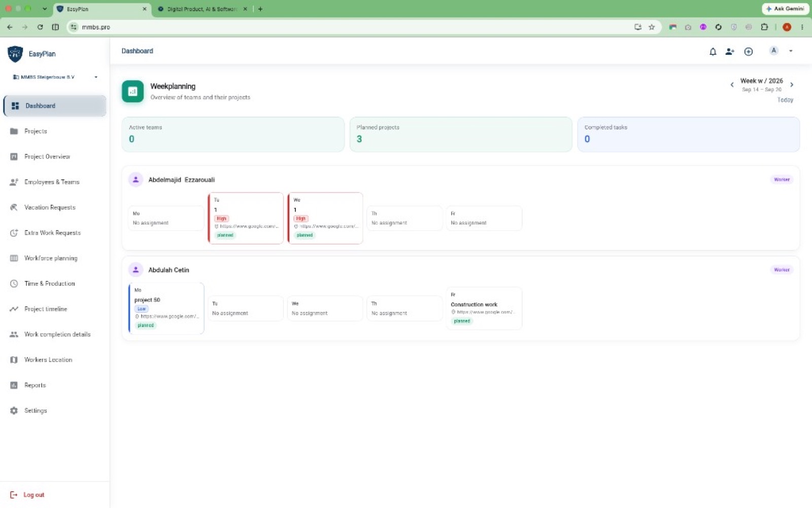Click the Reports sidebar icon

[x=14, y=385]
